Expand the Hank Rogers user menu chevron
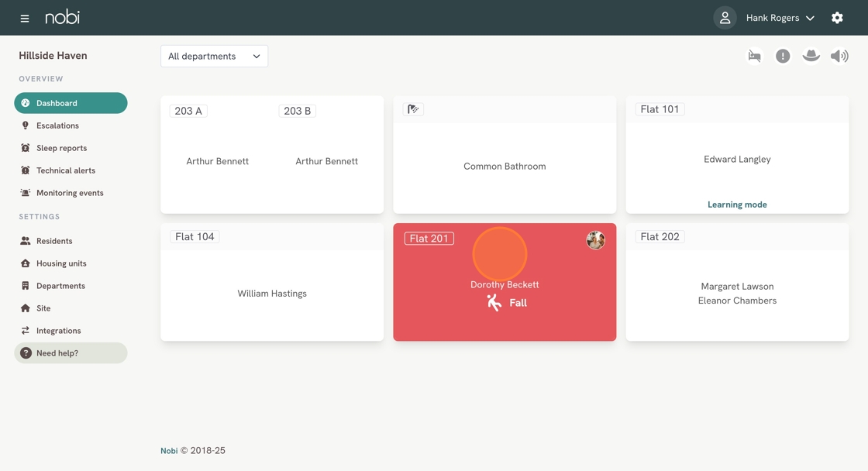Viewport: 868px width, 471px height. (x=810, y=18)
